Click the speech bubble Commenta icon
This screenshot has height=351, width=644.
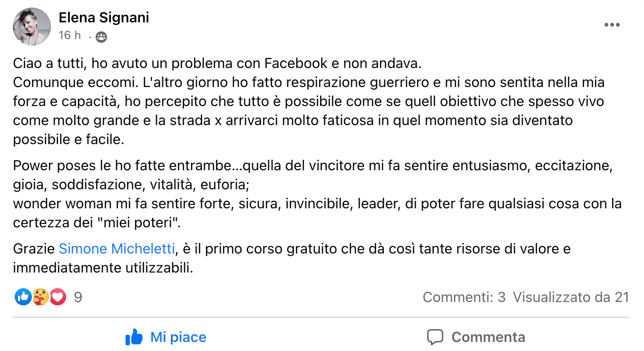435,337
